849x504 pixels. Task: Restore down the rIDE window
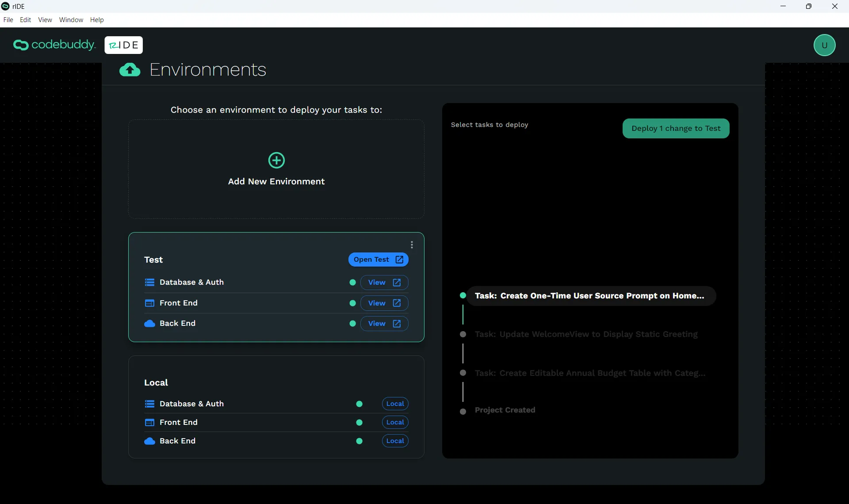click(x=809, y=6)
